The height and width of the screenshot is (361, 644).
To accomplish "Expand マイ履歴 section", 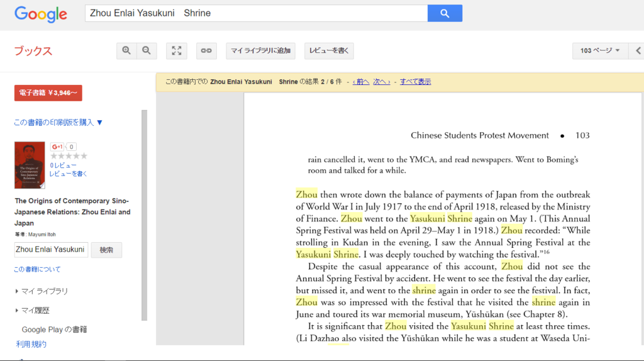I will click(x=32, y=311).
